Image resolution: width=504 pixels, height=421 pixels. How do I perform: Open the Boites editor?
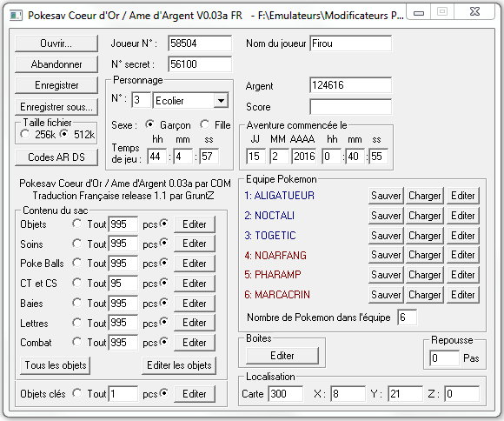(x=282, y=356)
